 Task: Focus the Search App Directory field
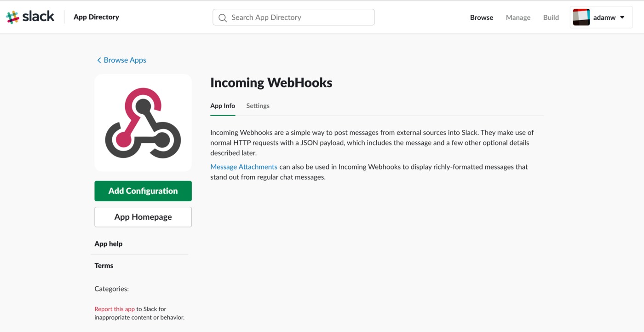tap(293, 17)
